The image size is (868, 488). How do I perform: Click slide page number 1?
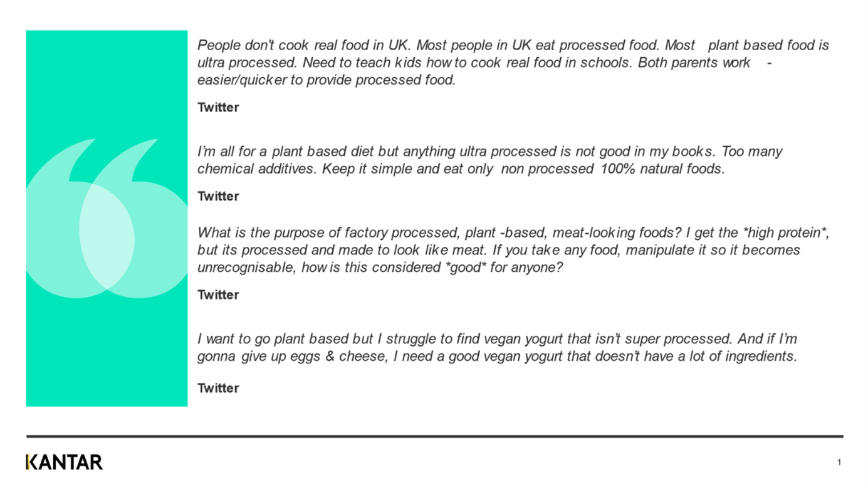(x=839, y=462)
